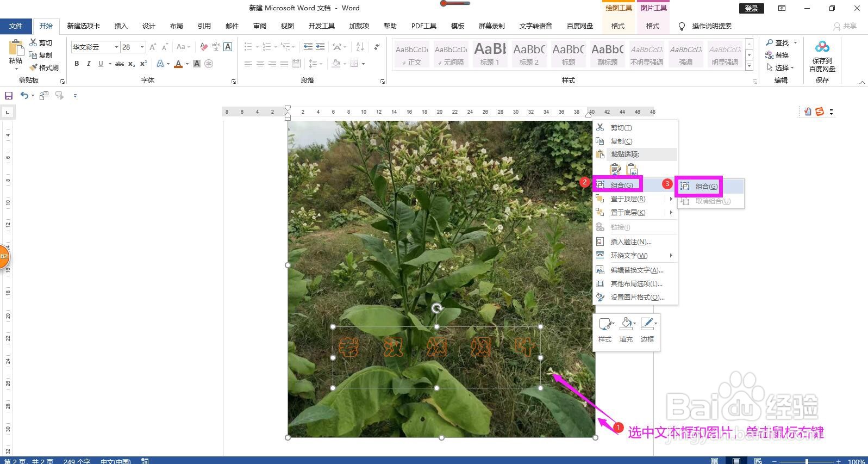Choose Group (组合) in the submenu
Viewport: 868px width, 464px height.
tap(710, 187)
